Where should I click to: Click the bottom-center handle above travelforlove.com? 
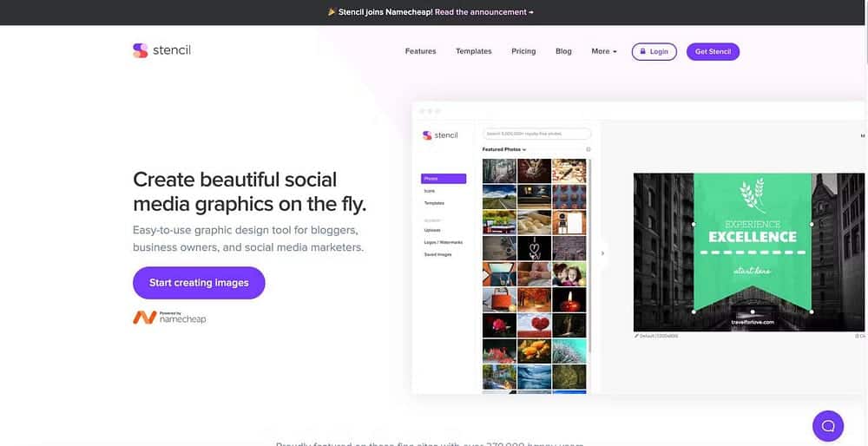pos(753,312)
